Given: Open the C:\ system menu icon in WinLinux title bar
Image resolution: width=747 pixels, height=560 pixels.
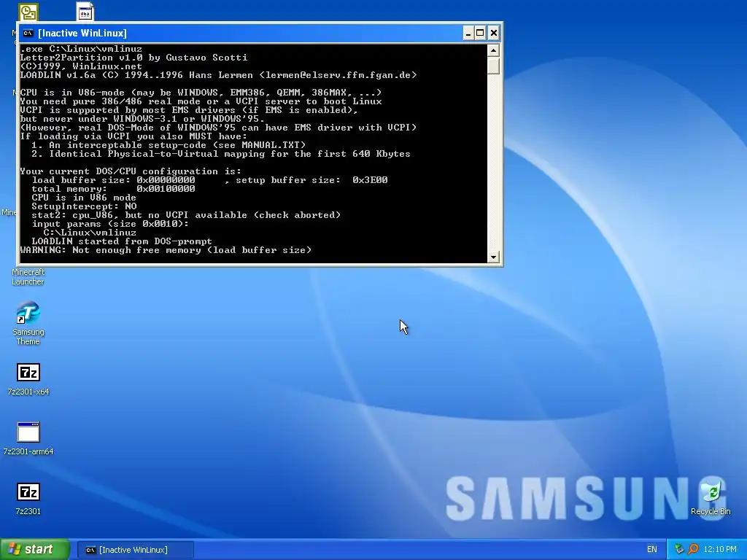Looking at the screenshot, I should pyautogui.click(x=28, y=33).
